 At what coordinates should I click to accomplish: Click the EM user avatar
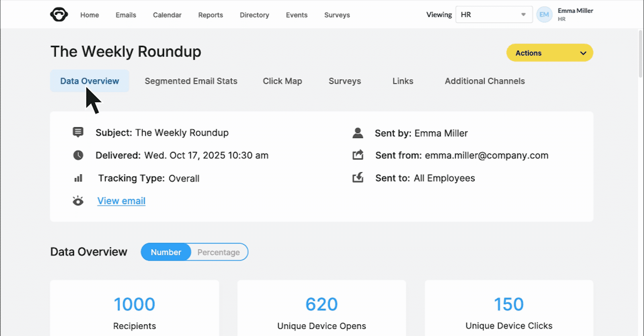pyautogui.click(x=544, y=15)
